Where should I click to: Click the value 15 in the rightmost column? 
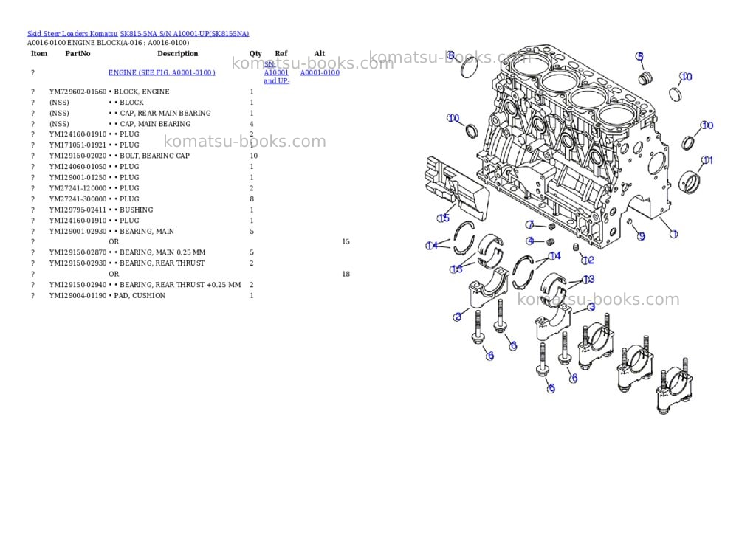346,241
